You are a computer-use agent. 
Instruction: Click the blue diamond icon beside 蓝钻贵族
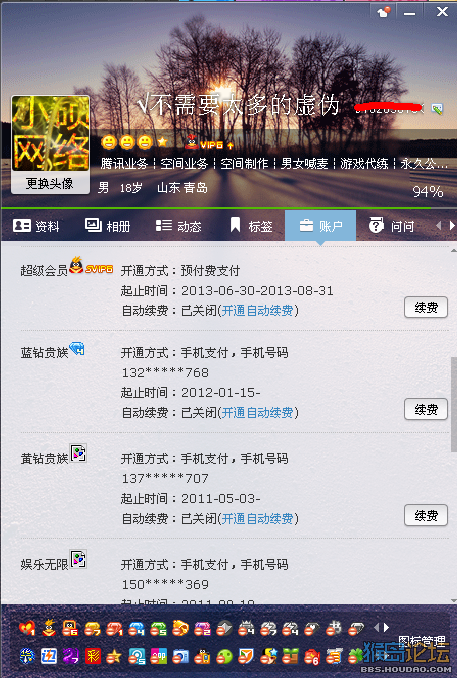click(77, 349)
